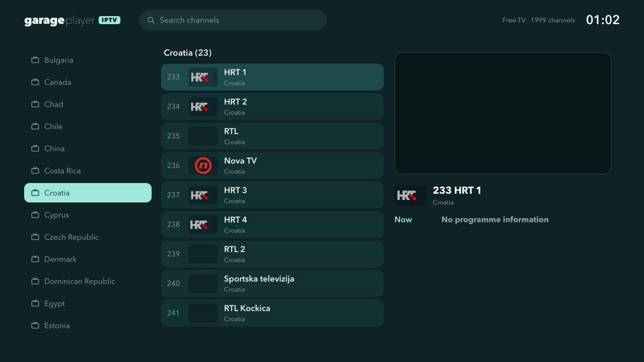This screenshot has width=644, height=362.
Task: Click the Now label
Action: (403, 220)
